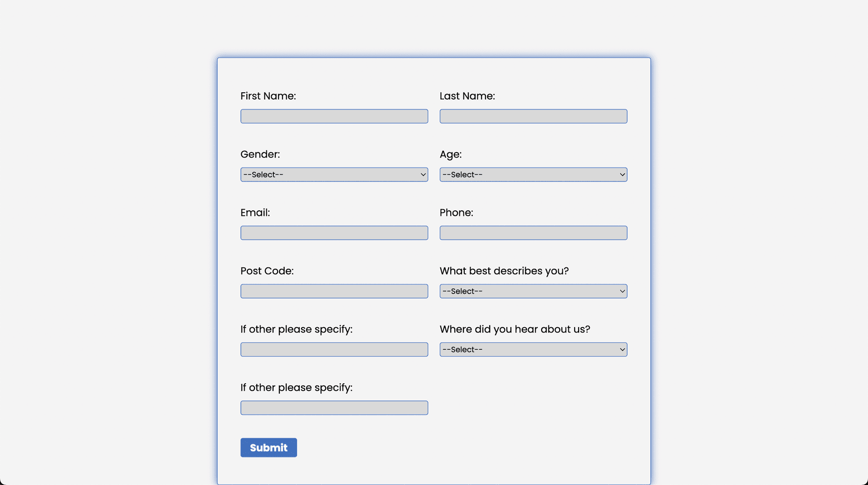Click the Post Code text field
The height and width of the screenshot is (485, 868).
(x=334, y=291)
